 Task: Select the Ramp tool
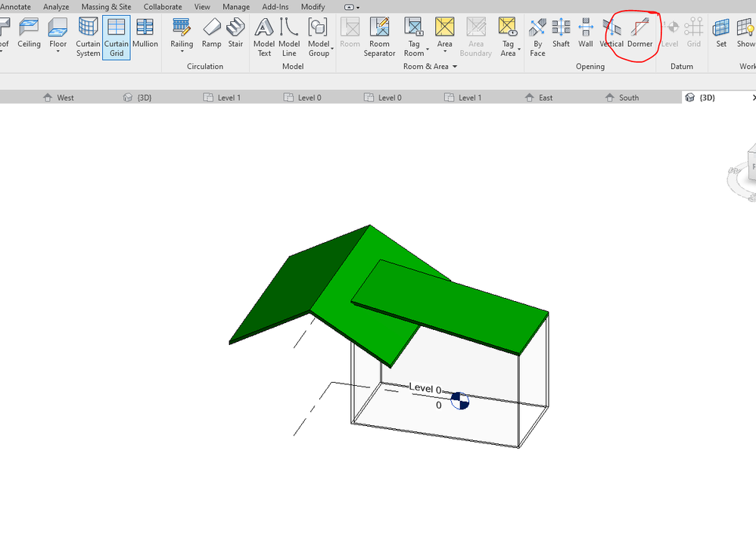click(211, 33)
